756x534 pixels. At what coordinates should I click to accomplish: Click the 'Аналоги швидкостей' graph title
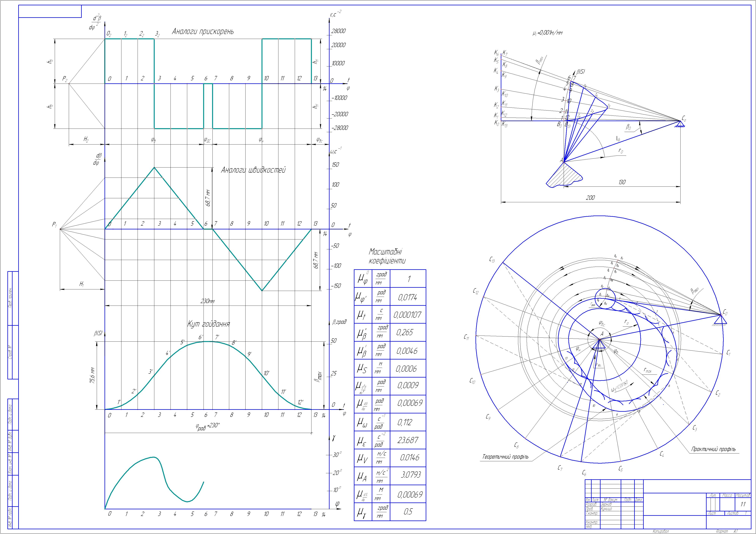(x=253, y=170)
